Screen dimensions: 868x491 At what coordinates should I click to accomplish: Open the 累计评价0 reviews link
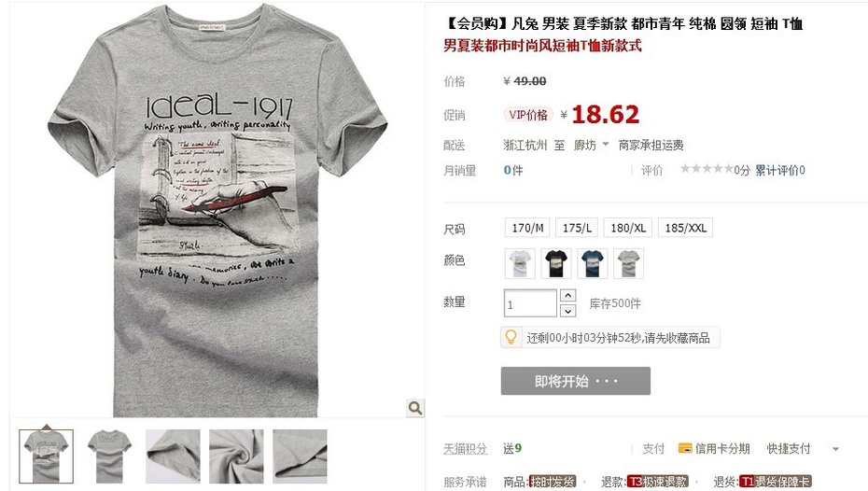[780, 170]
